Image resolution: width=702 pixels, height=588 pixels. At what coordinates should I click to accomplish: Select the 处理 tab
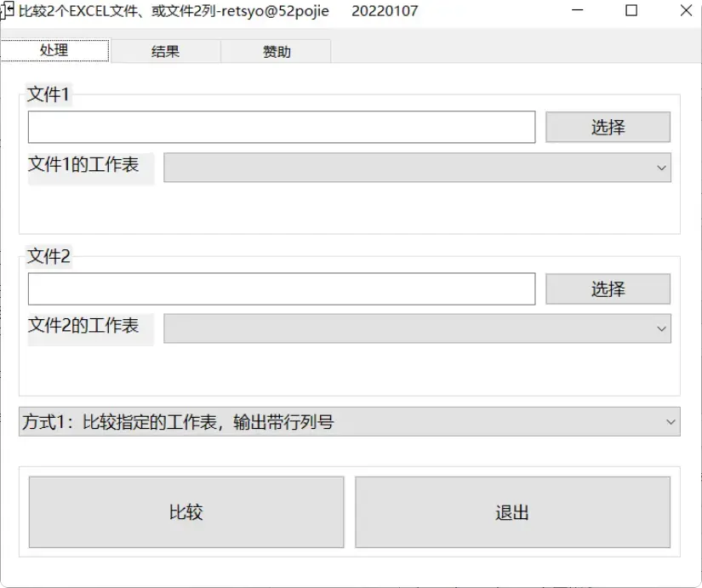(x=54, y=50)
